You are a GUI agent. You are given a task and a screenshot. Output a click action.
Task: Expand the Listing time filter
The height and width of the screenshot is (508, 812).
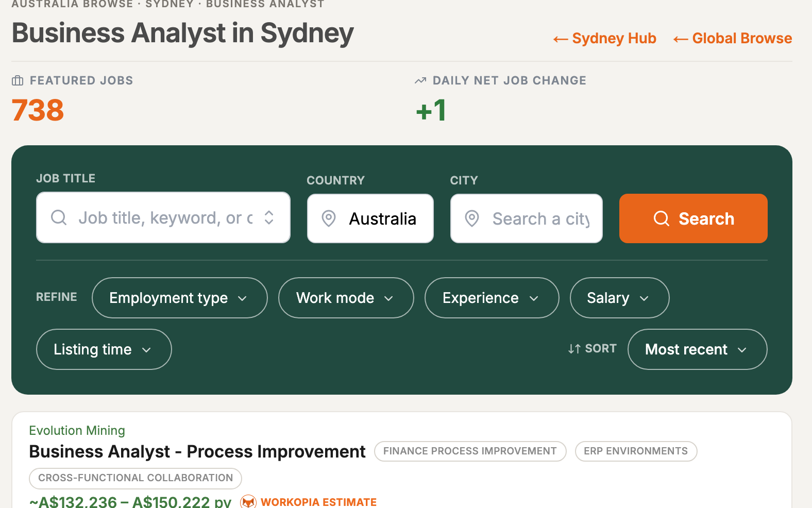coord(104,349)
